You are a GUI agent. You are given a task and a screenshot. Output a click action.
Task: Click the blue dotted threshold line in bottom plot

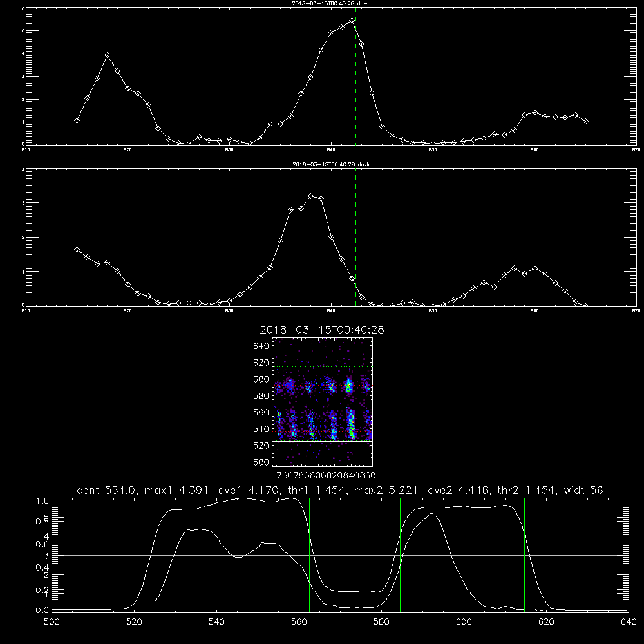click(339, 585)
